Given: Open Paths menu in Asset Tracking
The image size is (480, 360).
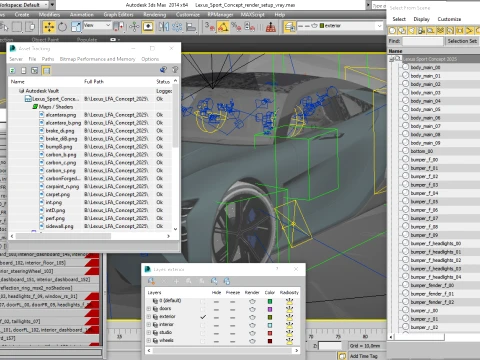Looking at the screenshot, I should [48, 59].
